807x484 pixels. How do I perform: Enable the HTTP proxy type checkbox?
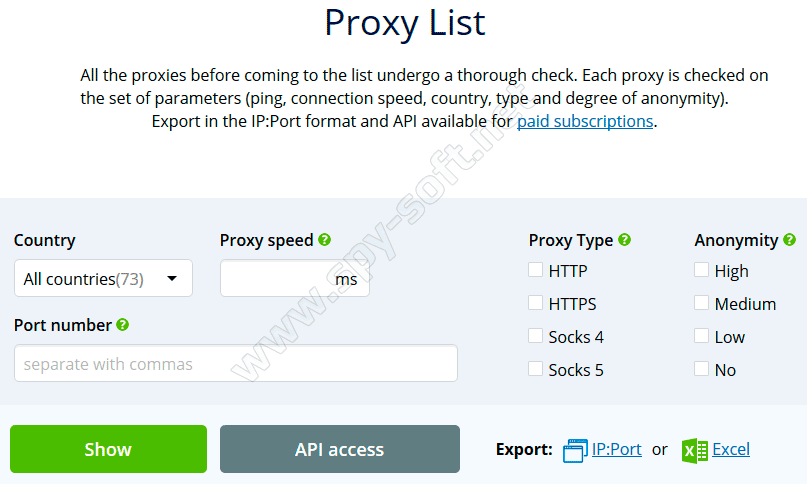coord(536,270)
